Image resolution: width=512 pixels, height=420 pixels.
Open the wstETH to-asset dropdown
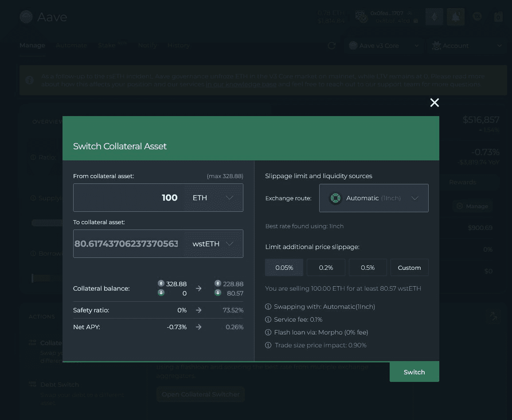point(213,244)
